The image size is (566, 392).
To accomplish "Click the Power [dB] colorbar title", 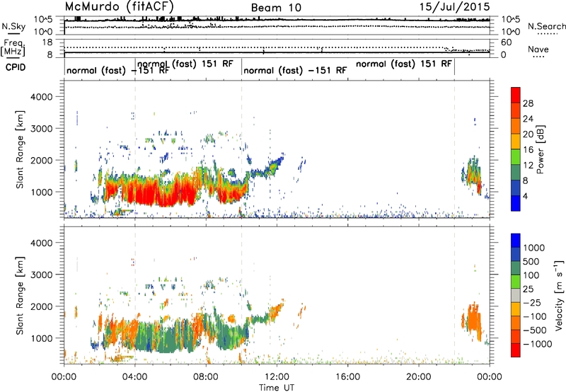I will click(540, 149).
